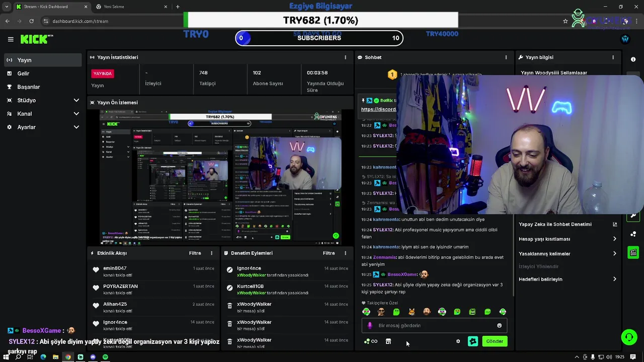Open the Filtre in Etkinlik Akışı panel
Screen dimensions: 644x362
(x=195, y=253)
